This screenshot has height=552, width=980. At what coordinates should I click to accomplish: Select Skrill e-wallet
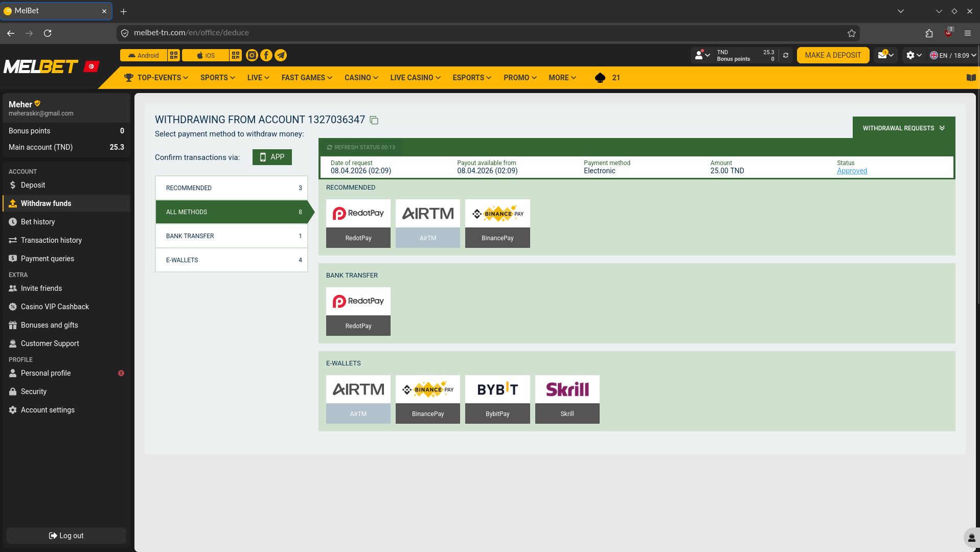point(567,399)
